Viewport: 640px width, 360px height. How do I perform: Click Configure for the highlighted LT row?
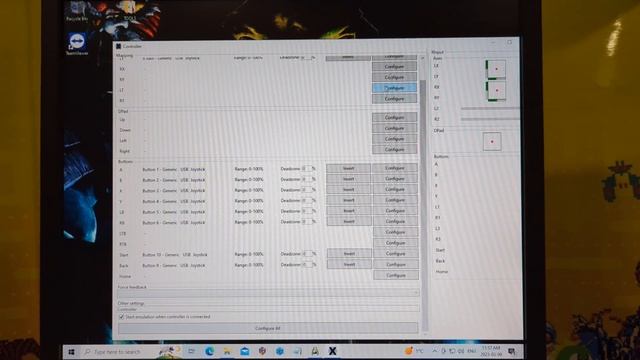(x=394, y=88)
